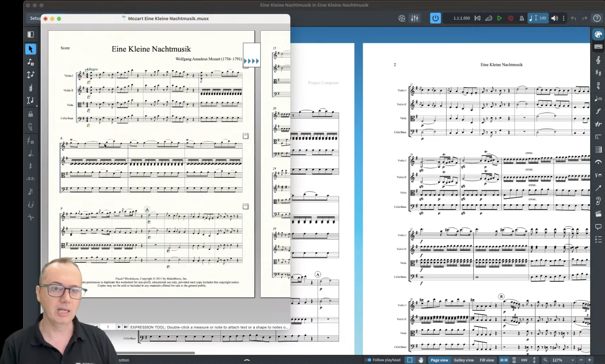Rewind to beginning of flow
The width and height of the screenshot is (605, 364).
pos(477,18)
